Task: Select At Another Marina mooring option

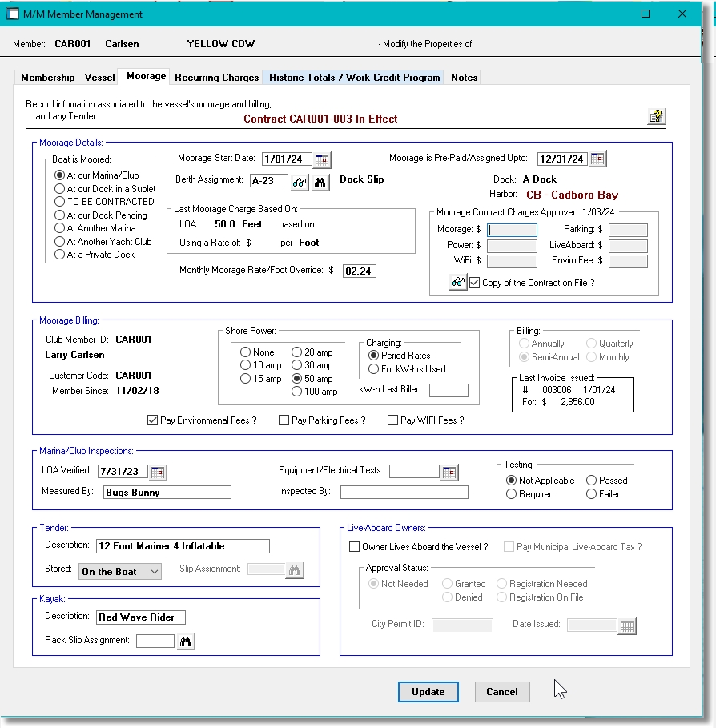Action: click(x=60, y=228)
